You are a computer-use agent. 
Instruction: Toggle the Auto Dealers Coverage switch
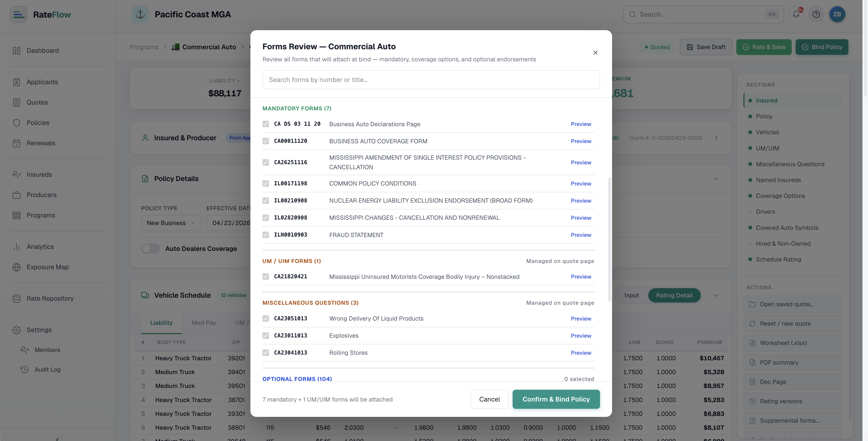151,249
